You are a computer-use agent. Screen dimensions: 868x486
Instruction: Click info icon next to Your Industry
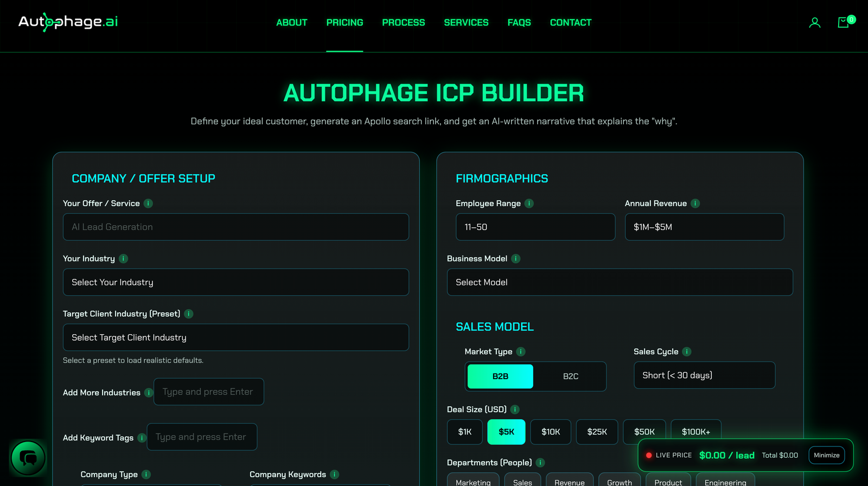click(x=124, y=259)
